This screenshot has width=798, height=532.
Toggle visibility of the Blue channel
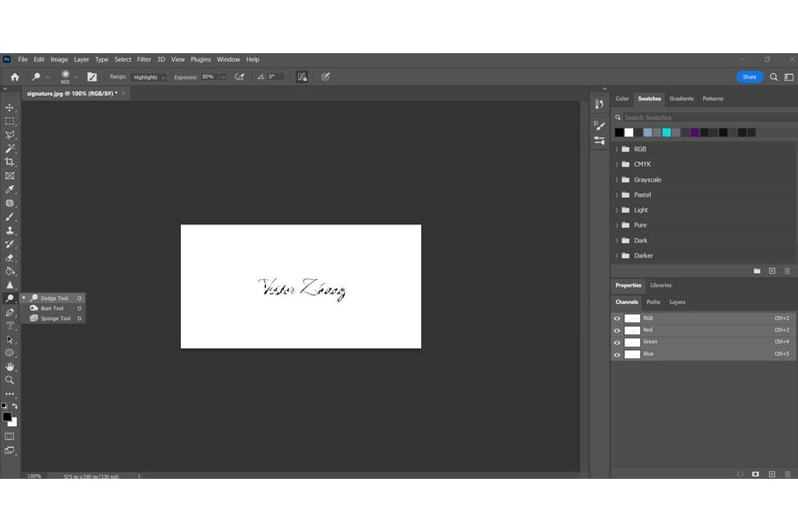pyautogui.click(x=617, y=355)
